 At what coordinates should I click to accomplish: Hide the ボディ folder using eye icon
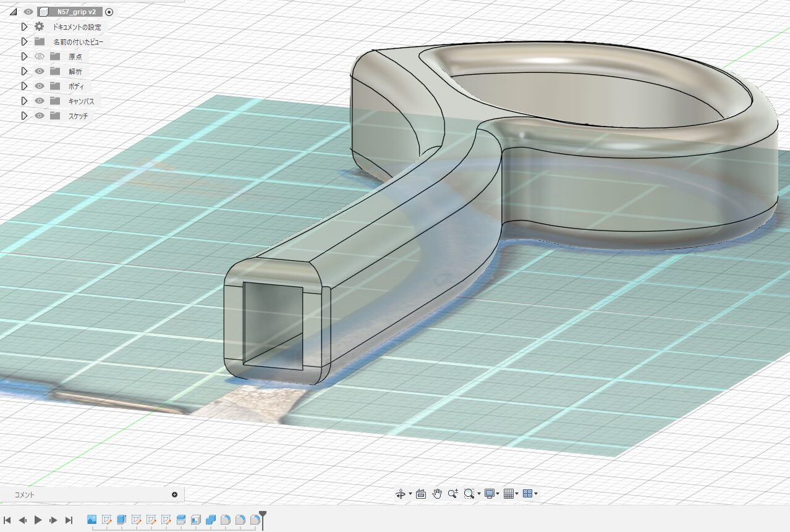click(40, 86)
